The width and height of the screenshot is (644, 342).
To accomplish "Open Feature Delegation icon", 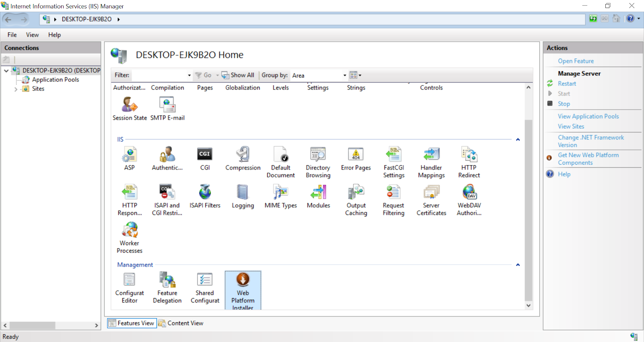I will pos(167,288).
